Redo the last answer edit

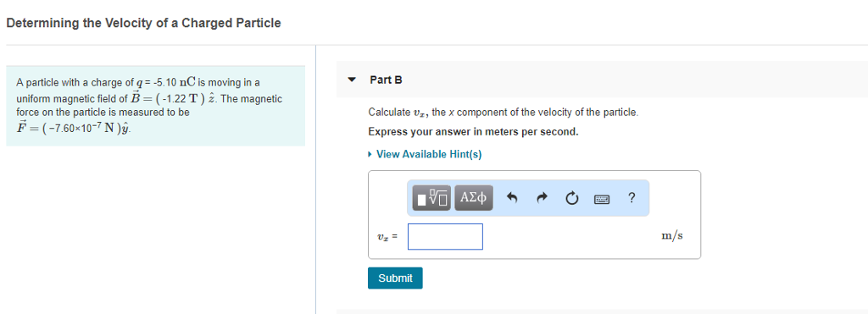point(542,198)
